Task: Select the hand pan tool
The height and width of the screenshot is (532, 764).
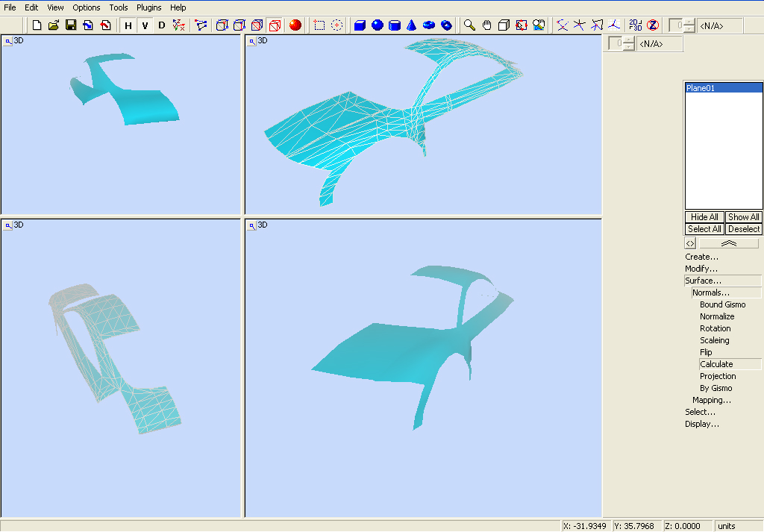Action: click(486, 25)
